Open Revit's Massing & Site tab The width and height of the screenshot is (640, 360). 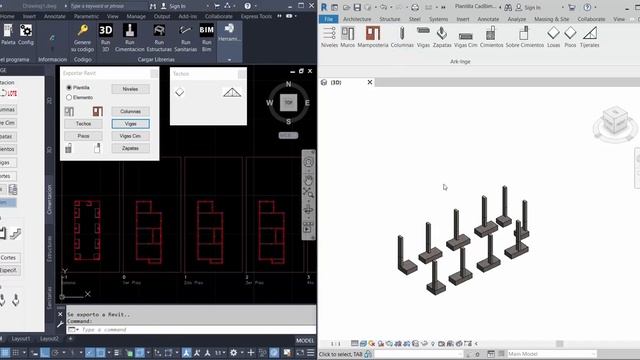pos(551,19)
